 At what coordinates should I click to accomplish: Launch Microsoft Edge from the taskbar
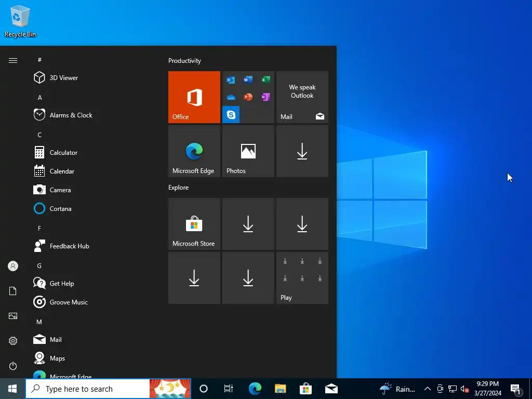click(x=255, y=389)
